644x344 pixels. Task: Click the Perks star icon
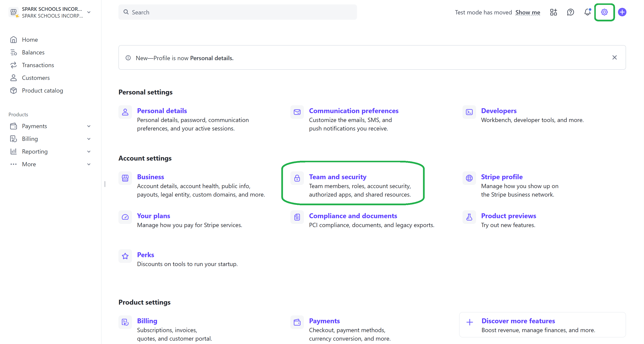125,256
